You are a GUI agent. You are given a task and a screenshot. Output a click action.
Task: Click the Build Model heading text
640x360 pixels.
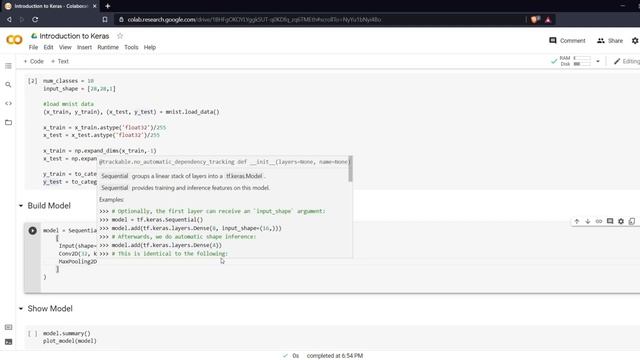(49, 206)
